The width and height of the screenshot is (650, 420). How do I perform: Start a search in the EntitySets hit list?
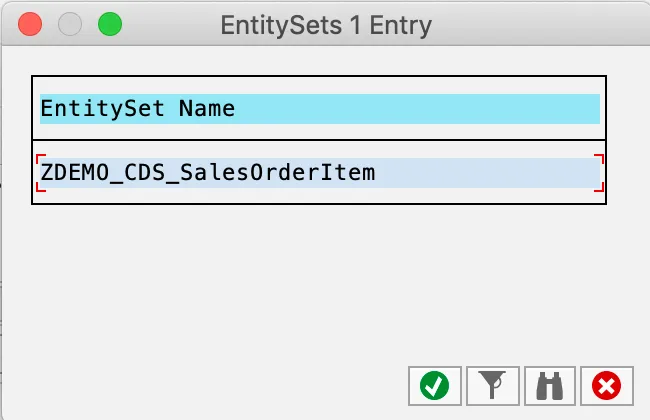(x=549, y=385)
